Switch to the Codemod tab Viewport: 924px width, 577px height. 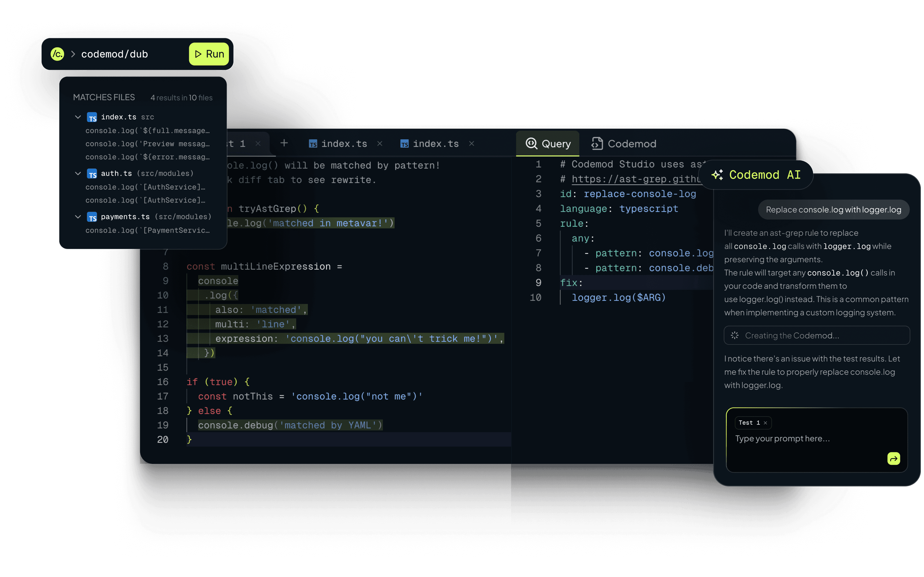click(x=623, y=144)
